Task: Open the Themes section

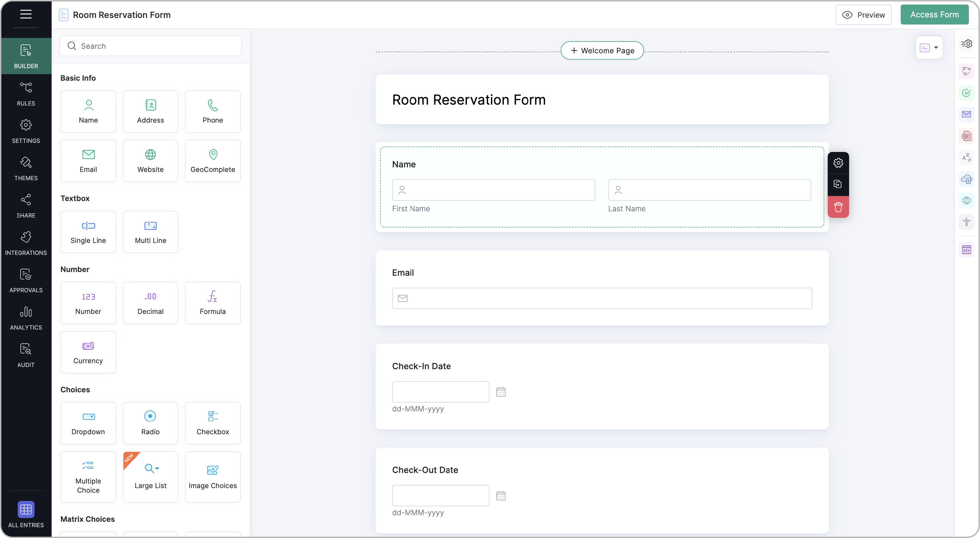Action: coord(26,168)
